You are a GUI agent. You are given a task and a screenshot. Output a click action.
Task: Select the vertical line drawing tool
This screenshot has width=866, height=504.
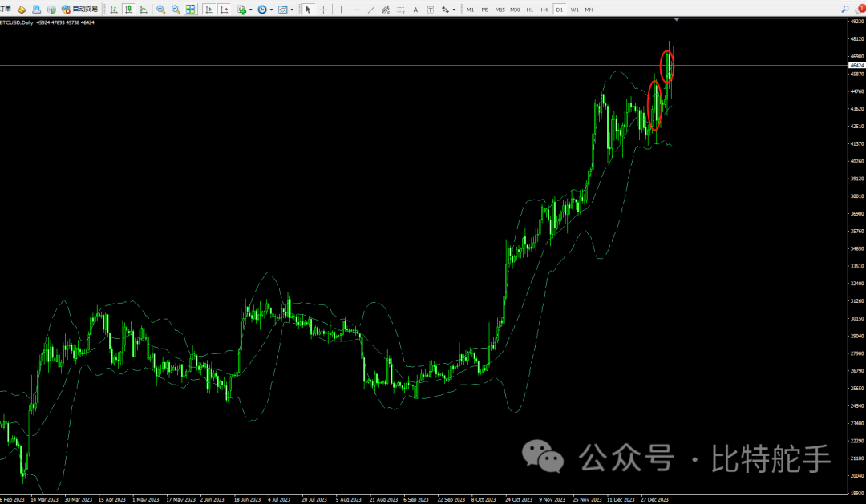342,10
